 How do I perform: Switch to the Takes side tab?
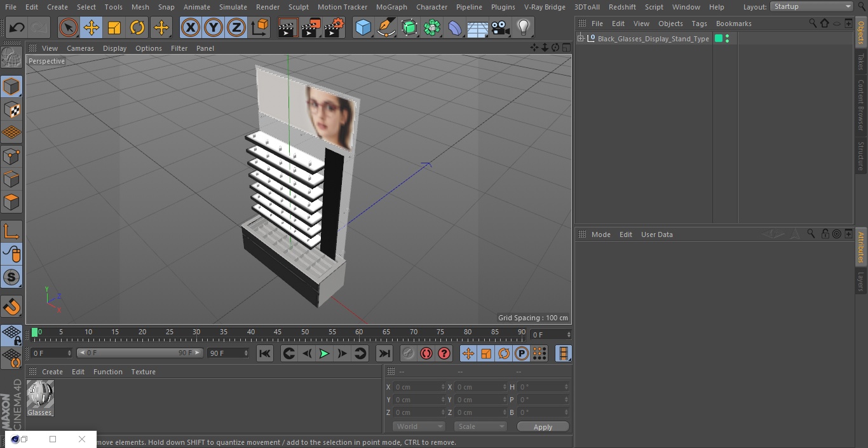(861, 62)
